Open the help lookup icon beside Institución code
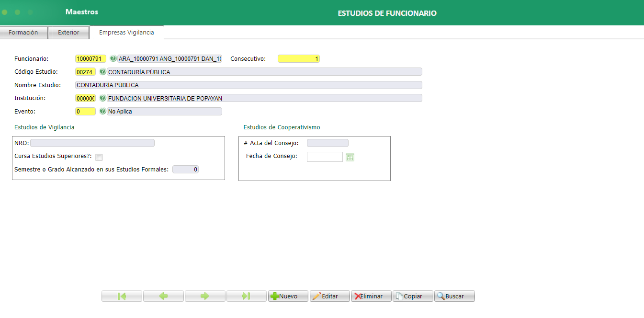 (102, 98)
